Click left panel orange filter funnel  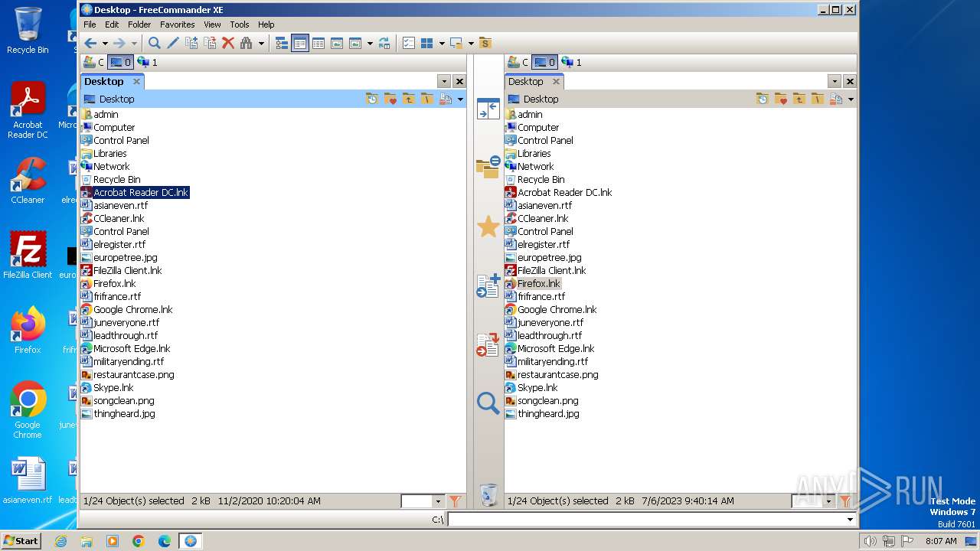455,501
